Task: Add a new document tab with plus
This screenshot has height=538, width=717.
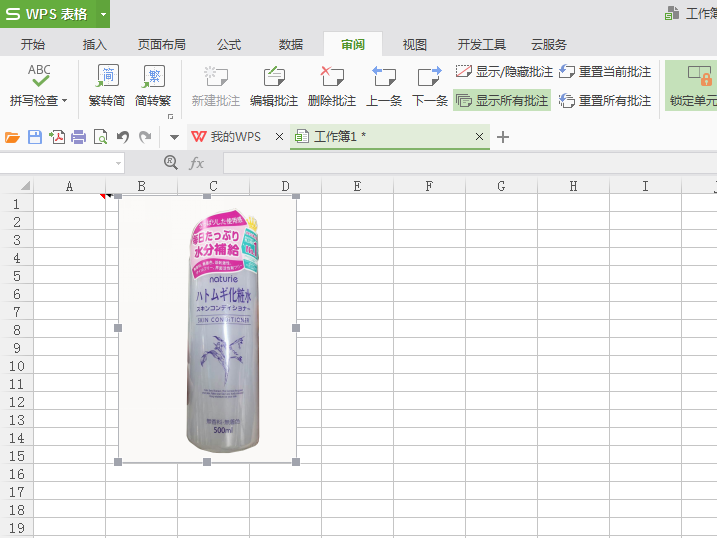Action: pos(503,137)
